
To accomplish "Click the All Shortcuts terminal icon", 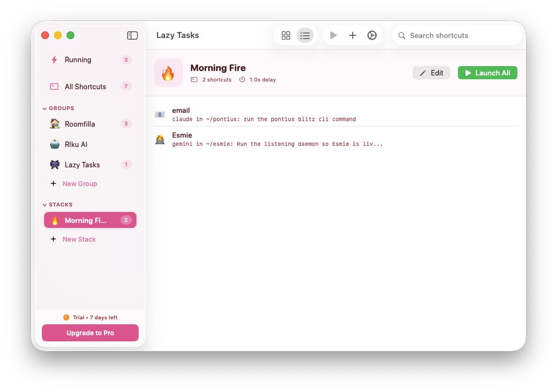I will point(53,86).
